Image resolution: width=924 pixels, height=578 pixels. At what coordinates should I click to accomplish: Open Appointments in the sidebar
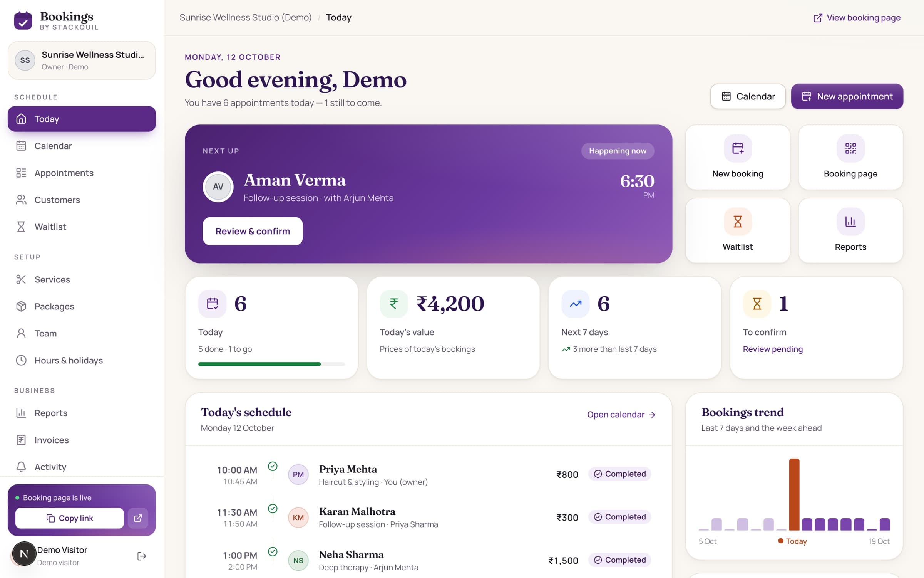point(82,173)
